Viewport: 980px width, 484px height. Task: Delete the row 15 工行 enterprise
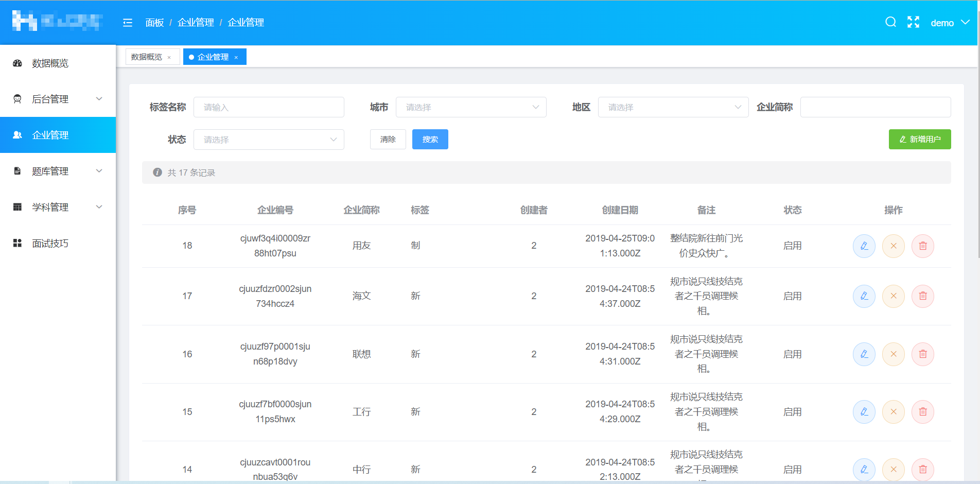(923, 412)
